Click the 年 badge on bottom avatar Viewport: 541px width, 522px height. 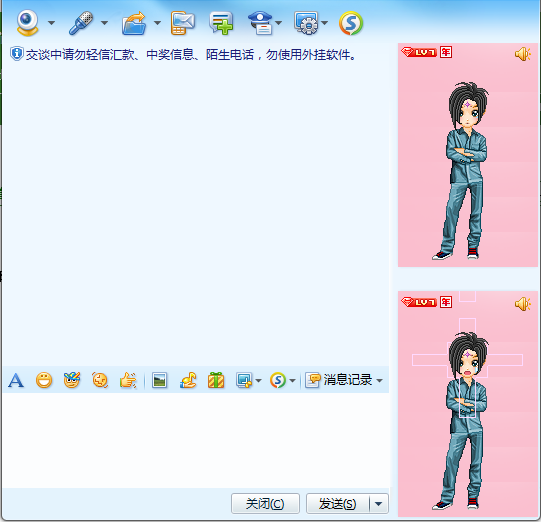(x=446, y=302)
